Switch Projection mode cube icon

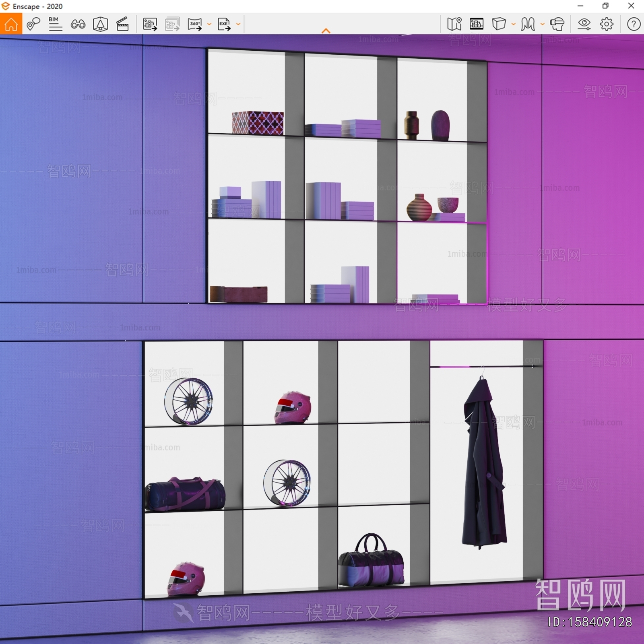click(499, 24)
